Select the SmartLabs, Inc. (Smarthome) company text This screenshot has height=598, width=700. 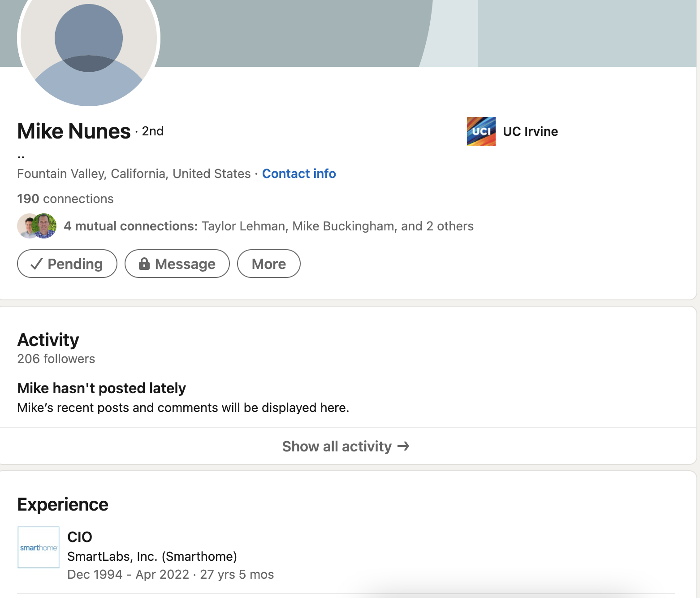[x=152, y=556]
